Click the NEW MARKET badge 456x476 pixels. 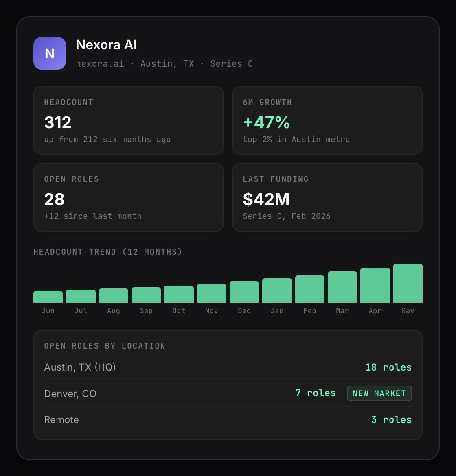coord(379,393)
